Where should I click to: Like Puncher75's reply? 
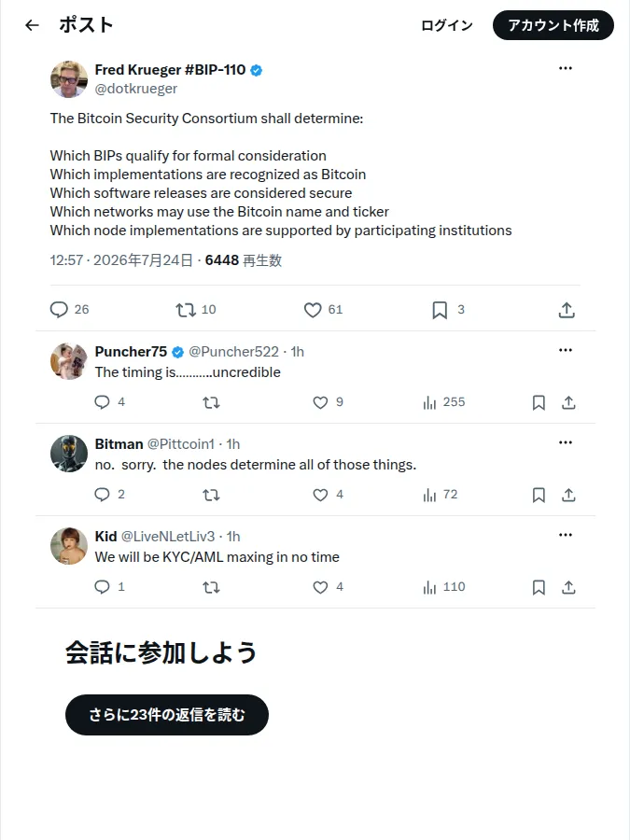pos(320,402)
